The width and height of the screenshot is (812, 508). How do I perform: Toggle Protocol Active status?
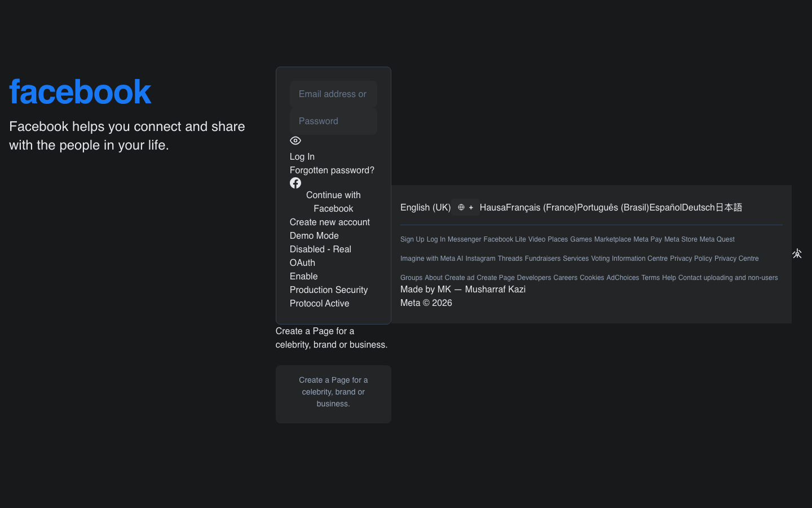[x=319, y=303]
